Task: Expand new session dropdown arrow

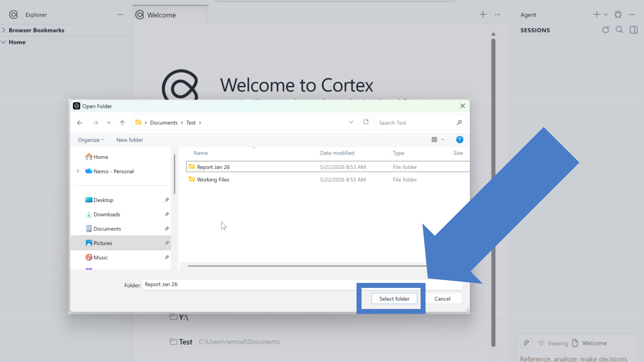Action: click(606, 14)
